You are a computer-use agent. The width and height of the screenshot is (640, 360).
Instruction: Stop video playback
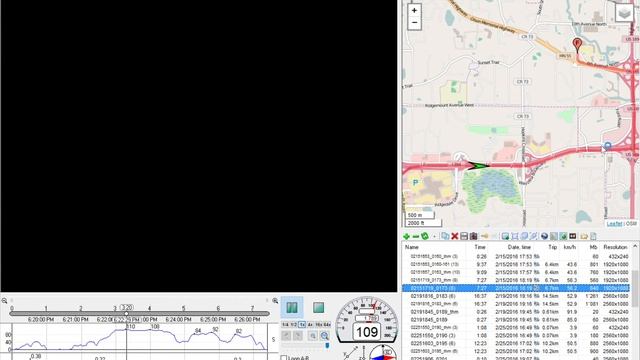(318, 307)
